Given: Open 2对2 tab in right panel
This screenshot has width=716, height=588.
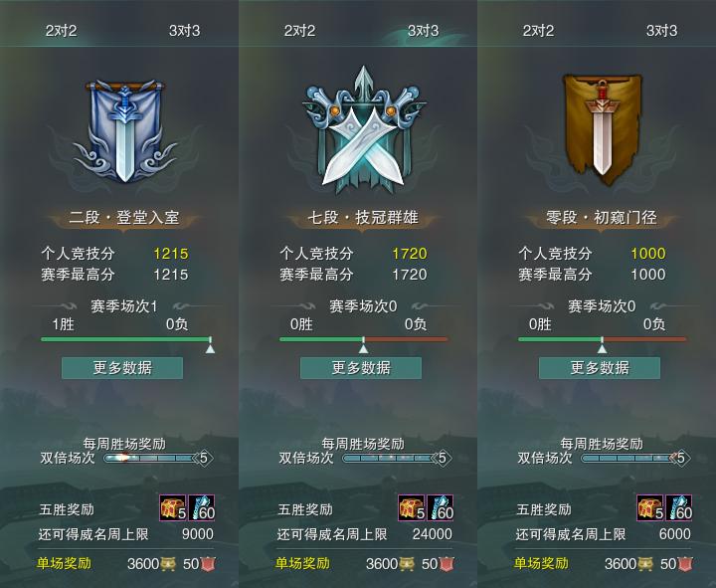Looking at the screenshot, I should tap(538, 31).
